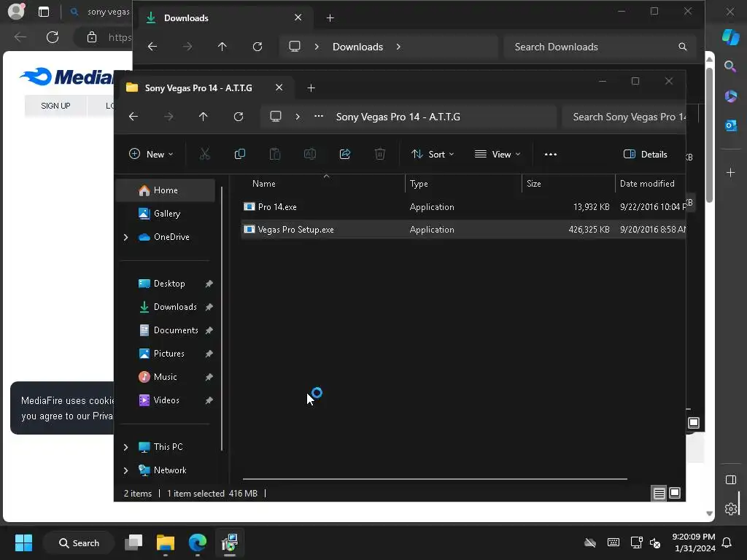Expand the This PC tree node

[125, 447]
